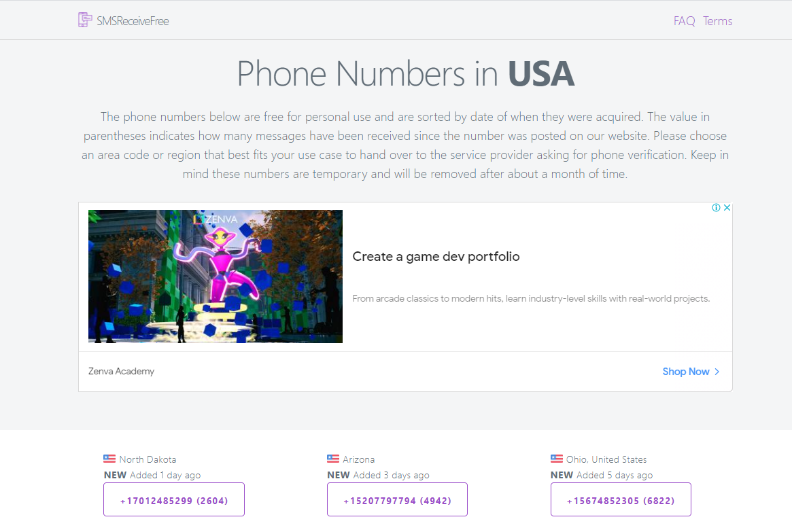Click the Shop Now chevron arrow

coord(717,372)
